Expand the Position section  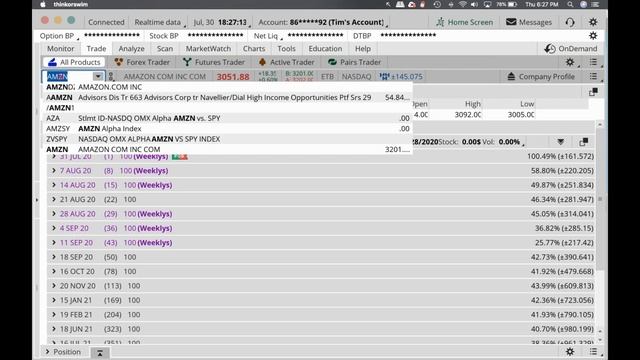(47, 351)
